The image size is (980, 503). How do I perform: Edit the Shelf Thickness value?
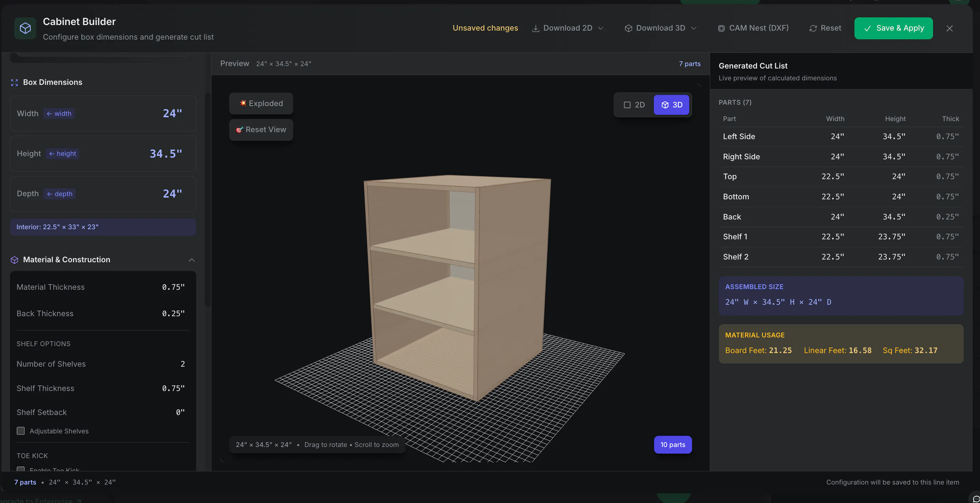[x=173, y=389]
